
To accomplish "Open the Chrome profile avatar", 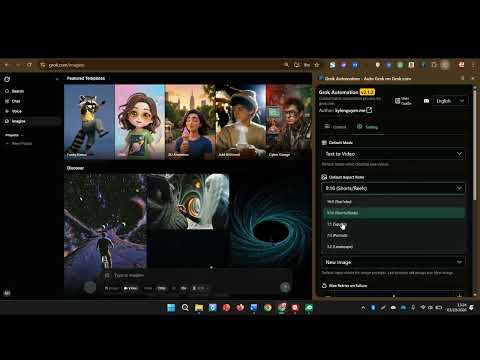I will point(445,65).
